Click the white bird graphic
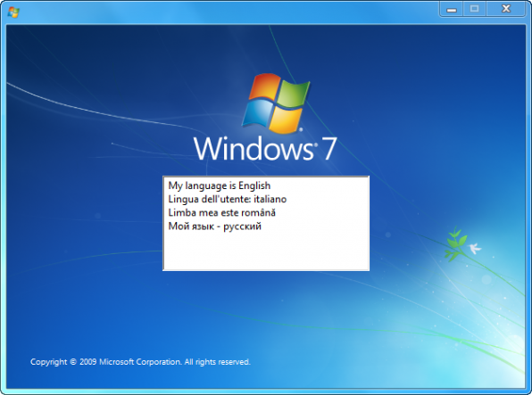532x395 pixels. point(475,248)
